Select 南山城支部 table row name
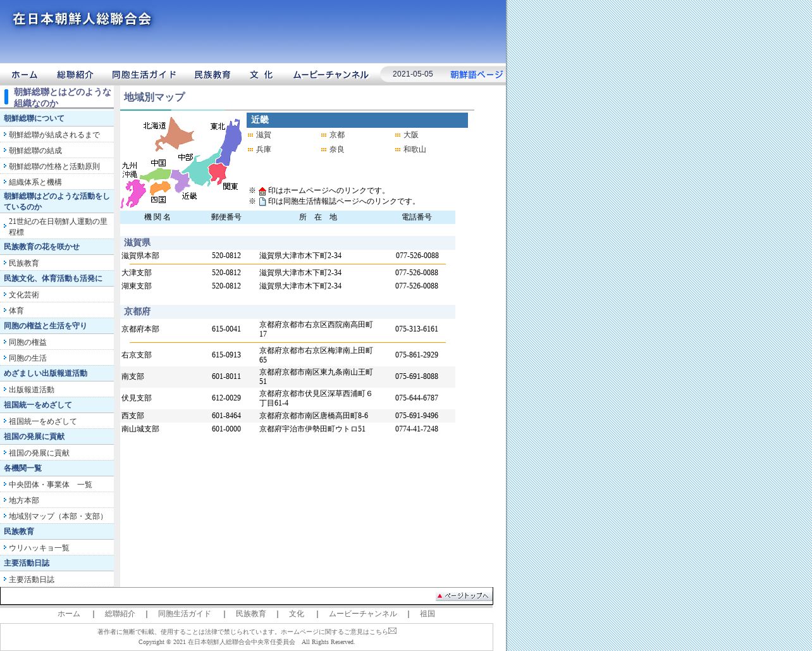 140,429
